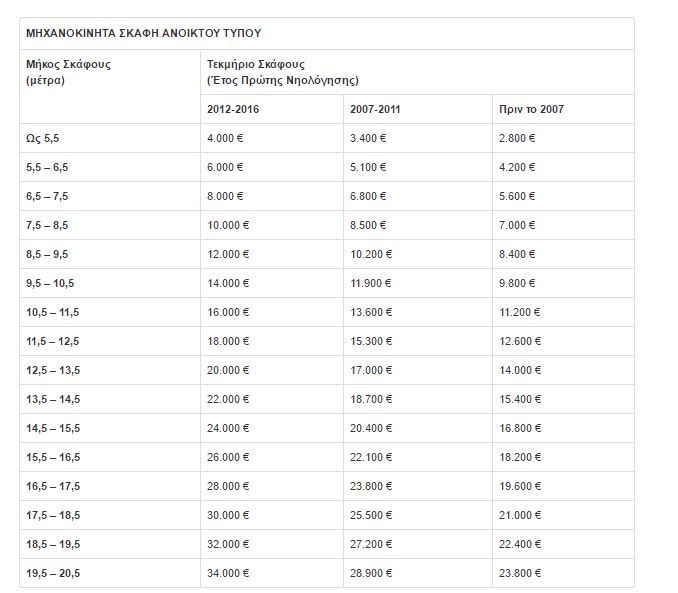Image resolution: width=678 pixels, height=593 pixels.
Task: Click the 17.000 € value
Action: point(371,370)
